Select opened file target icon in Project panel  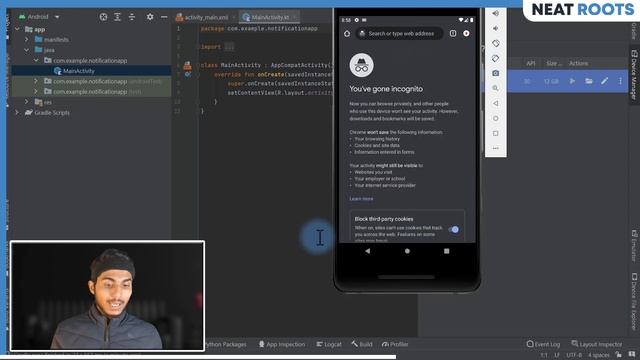[104, 17]
